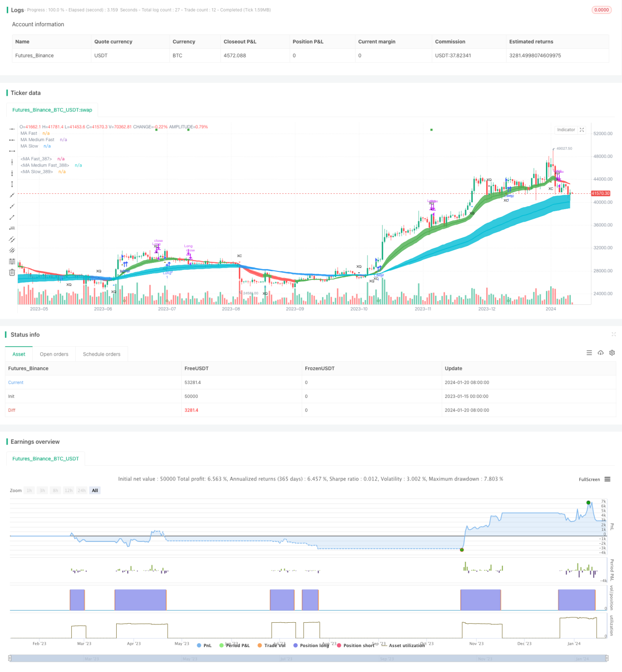Select the vertical ray line drawing tool
Viewport: 622px width, 672px height.
[12, 173]
